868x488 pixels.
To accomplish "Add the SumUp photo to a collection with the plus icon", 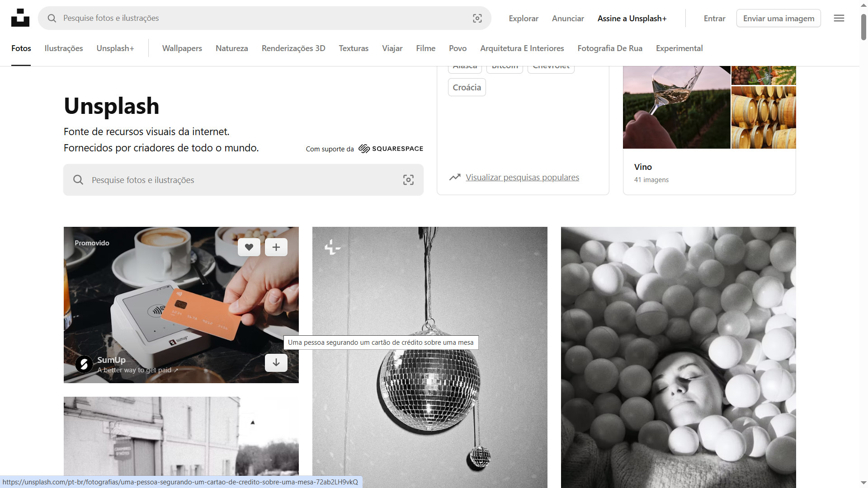I will point(276,247).
